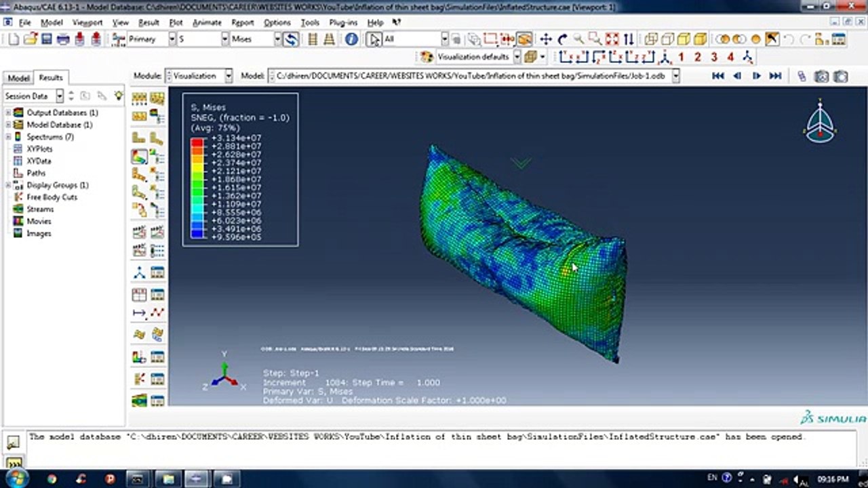Click the Print icon in toolbar

pos(64,39)
